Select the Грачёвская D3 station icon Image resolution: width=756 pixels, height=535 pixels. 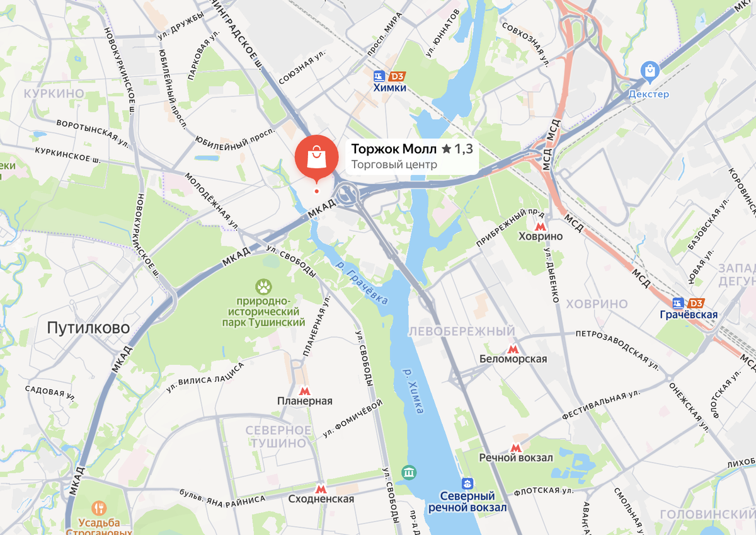(x=688, y=302)
